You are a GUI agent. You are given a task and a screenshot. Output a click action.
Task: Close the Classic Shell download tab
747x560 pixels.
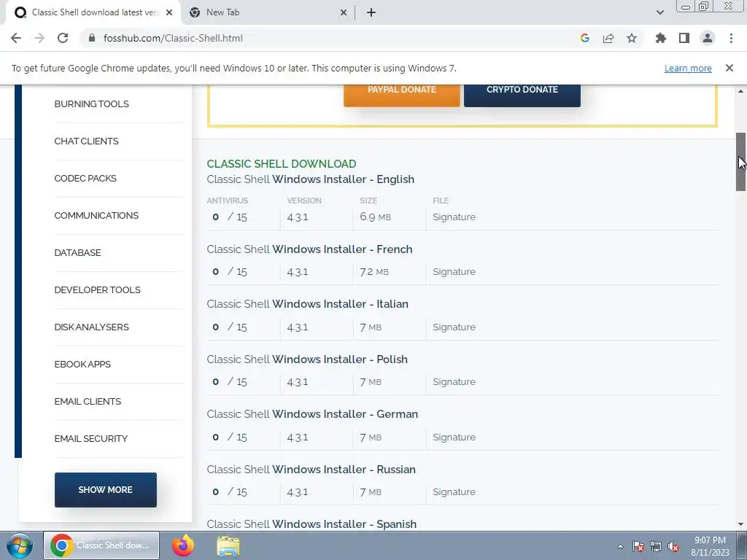click(x=169, y=12)
